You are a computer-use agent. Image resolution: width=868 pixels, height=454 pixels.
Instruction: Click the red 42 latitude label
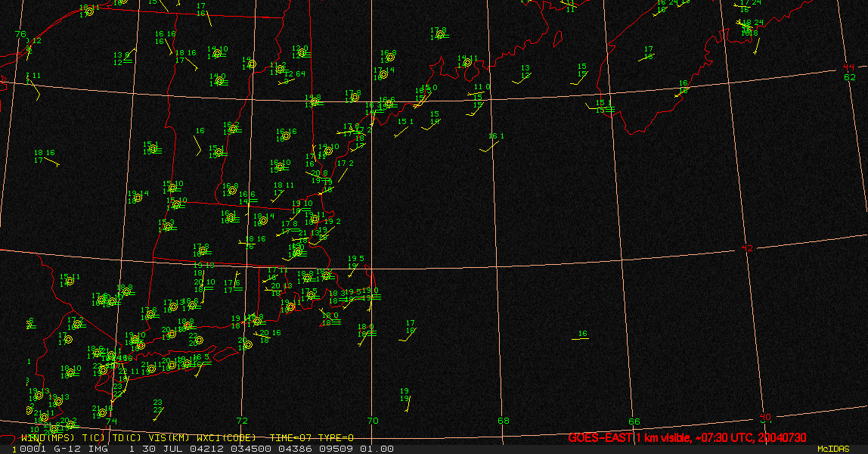pyautogui.click(x=747, y=248)
